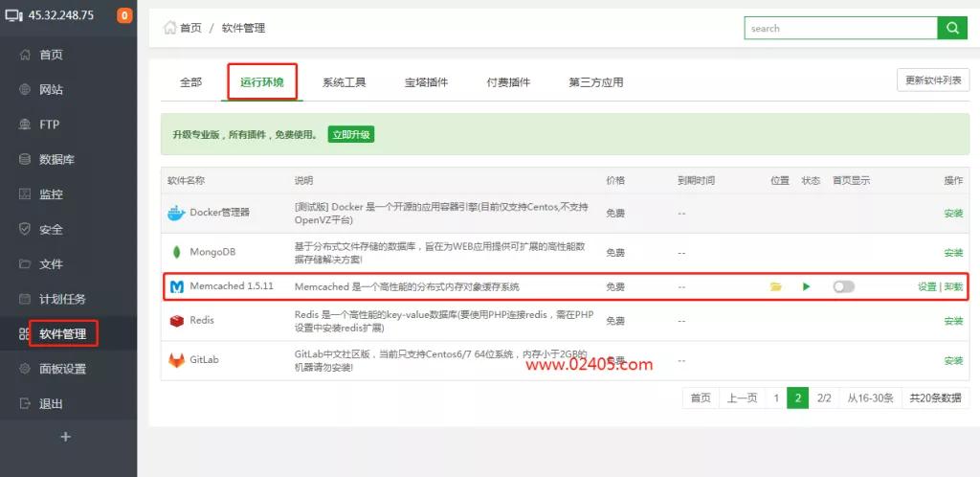The width and height of the screenshot is (980, 477).
Task: Click the MongoDB name text
Action: click(212, 253)
